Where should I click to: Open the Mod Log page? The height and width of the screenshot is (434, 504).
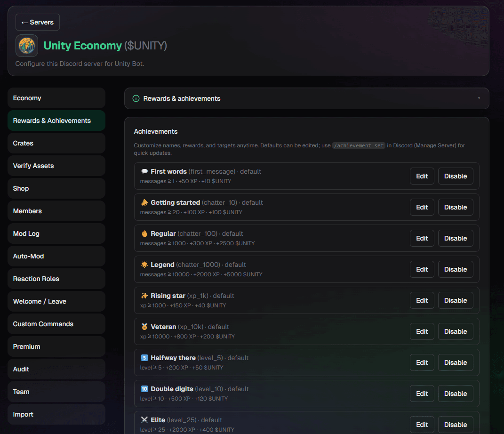56,234
